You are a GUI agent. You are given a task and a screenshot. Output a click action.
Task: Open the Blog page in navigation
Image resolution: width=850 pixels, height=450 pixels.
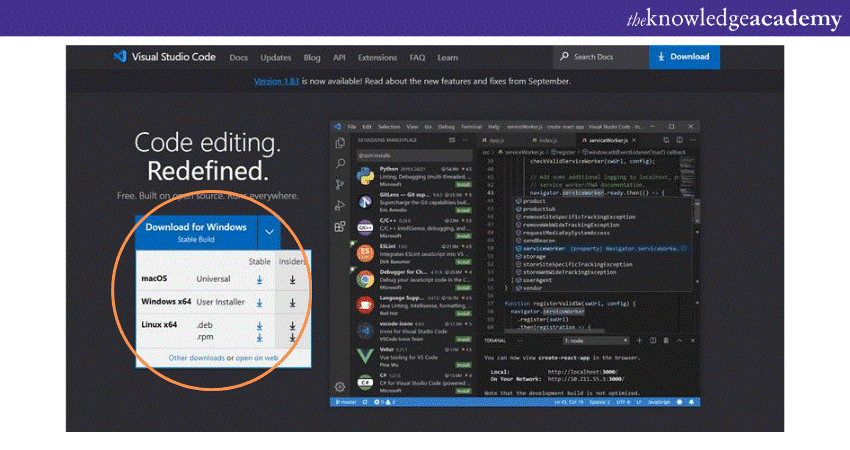312,58
